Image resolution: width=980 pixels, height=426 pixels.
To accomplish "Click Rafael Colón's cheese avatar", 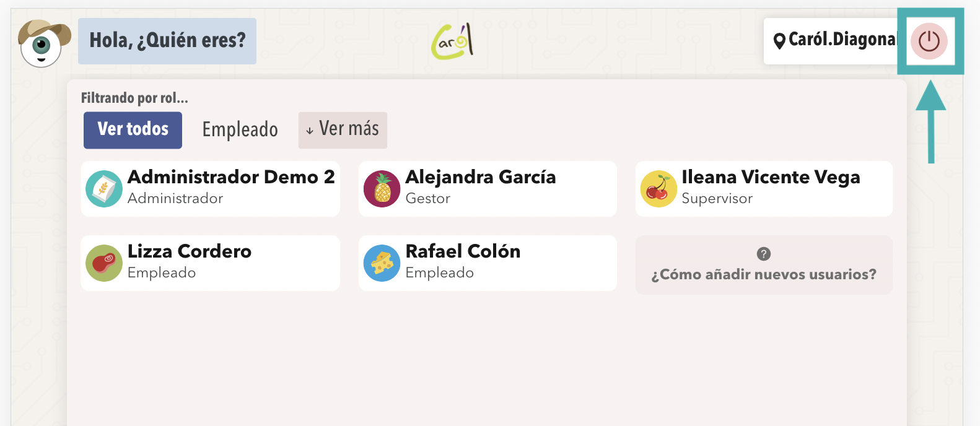I will (382, 263).
